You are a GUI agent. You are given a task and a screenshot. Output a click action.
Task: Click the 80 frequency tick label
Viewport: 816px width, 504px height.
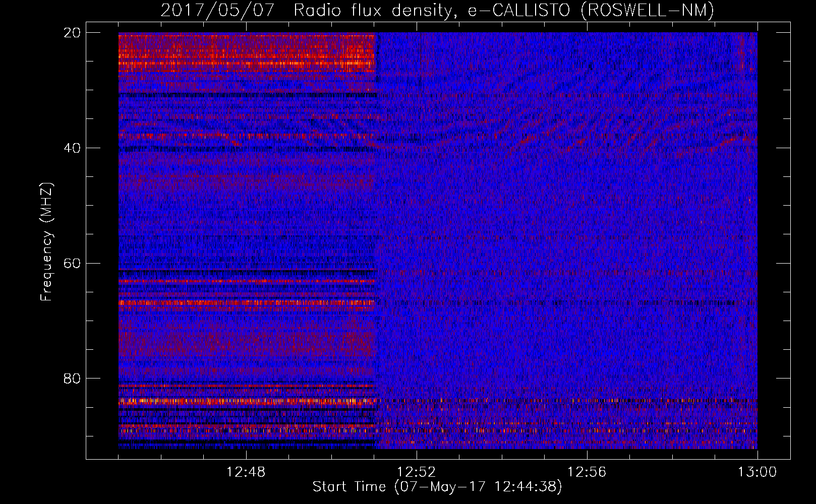click(72, 379)
